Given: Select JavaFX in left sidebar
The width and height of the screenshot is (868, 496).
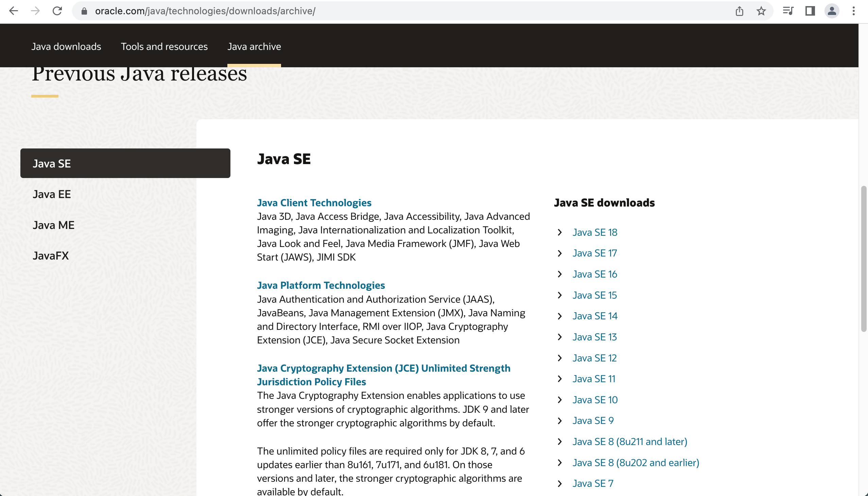Looking at the screenshot, I should pos(51,255).
